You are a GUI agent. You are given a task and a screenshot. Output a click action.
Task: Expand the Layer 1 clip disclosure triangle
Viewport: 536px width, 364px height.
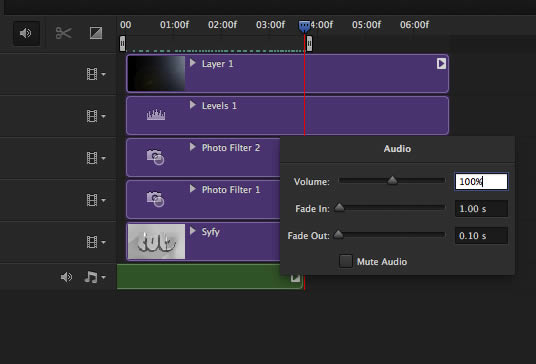(x=193, y=63)
